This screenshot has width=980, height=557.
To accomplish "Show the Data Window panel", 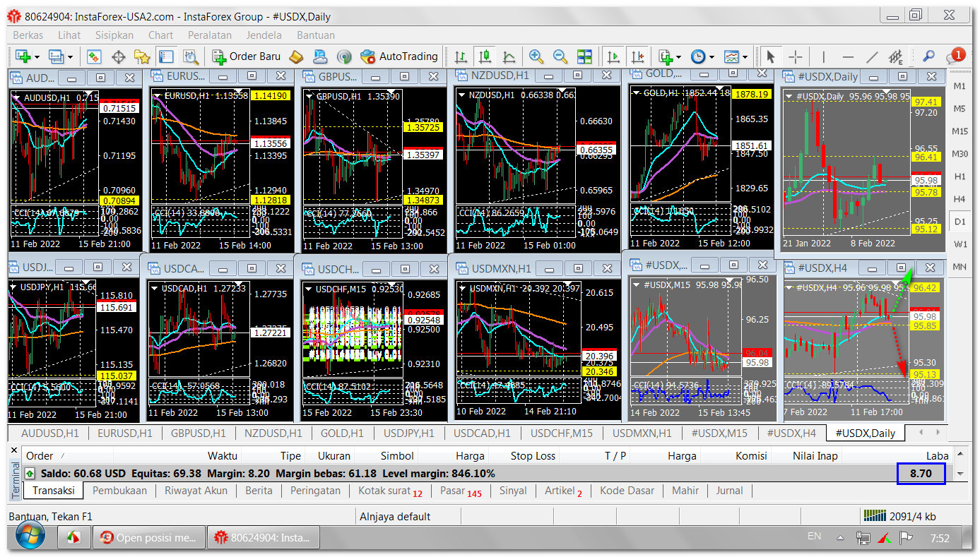I will pos(119,56).
